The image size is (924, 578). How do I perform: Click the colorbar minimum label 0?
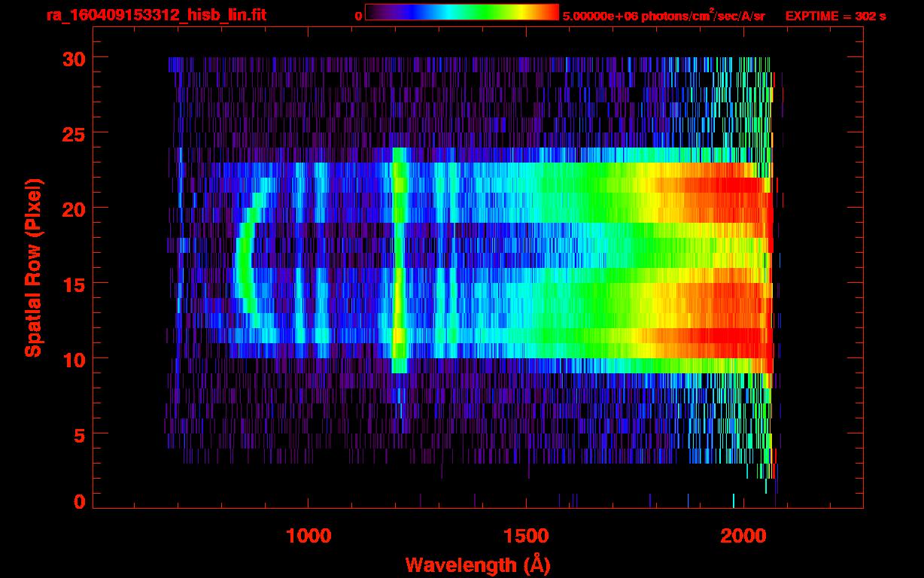pos(358,16)
